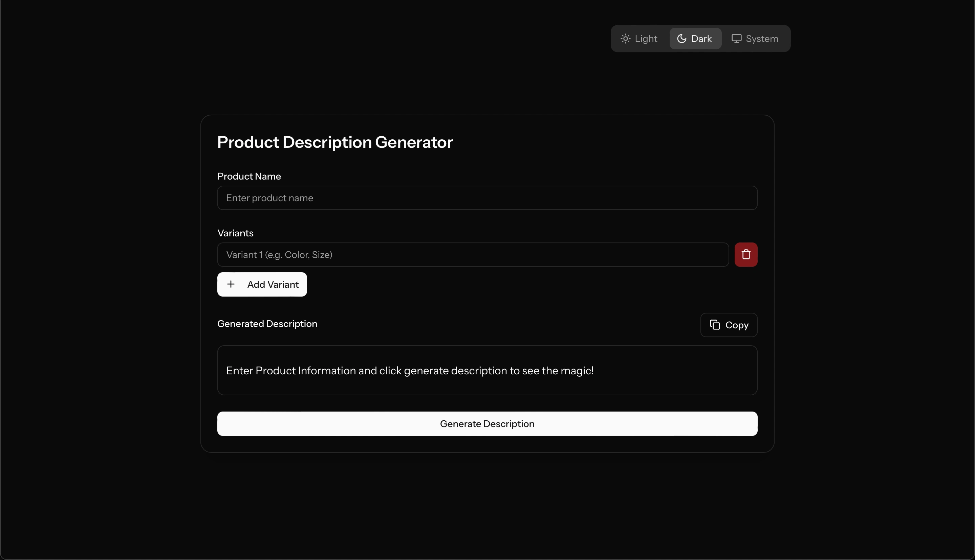Click the monitor icon for System theme
975x560 pixels.
736,39
